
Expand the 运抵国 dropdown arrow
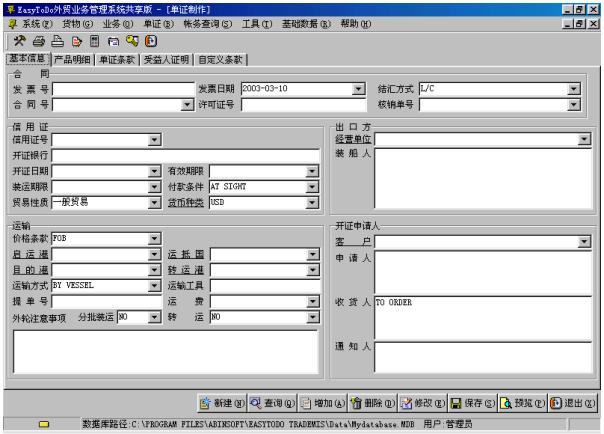coord(313,254)
